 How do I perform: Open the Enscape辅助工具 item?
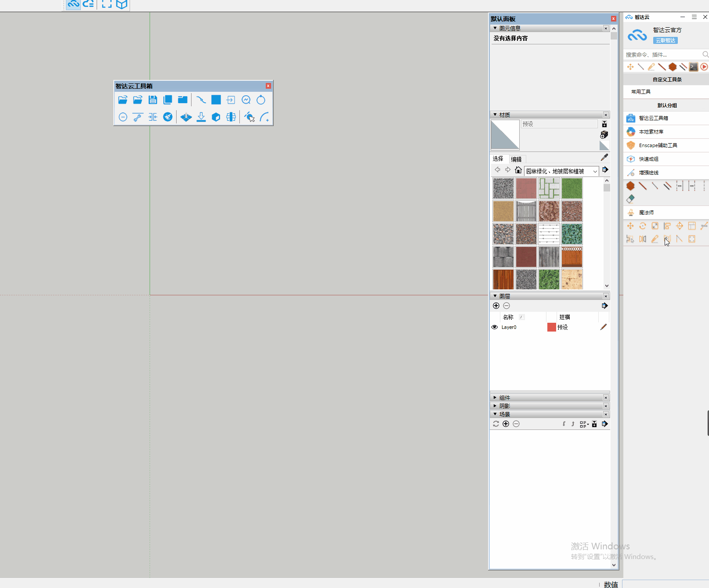(x=658, y=145)
